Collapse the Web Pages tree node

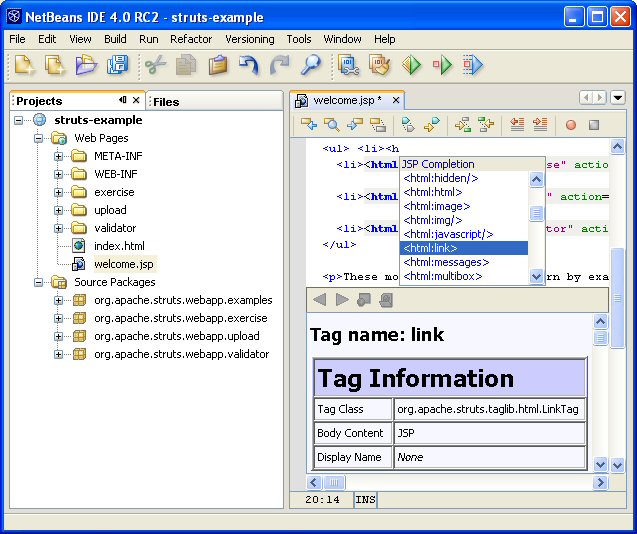[x=39, y=138]
